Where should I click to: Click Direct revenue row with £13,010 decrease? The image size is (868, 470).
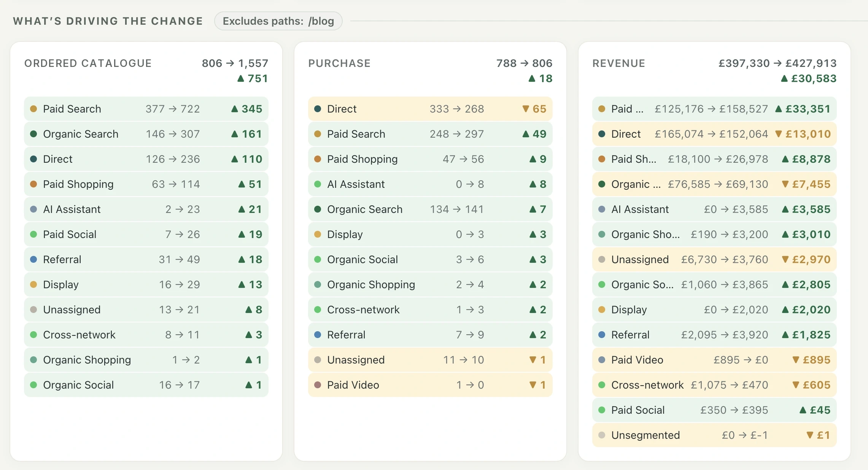[714, 134]
